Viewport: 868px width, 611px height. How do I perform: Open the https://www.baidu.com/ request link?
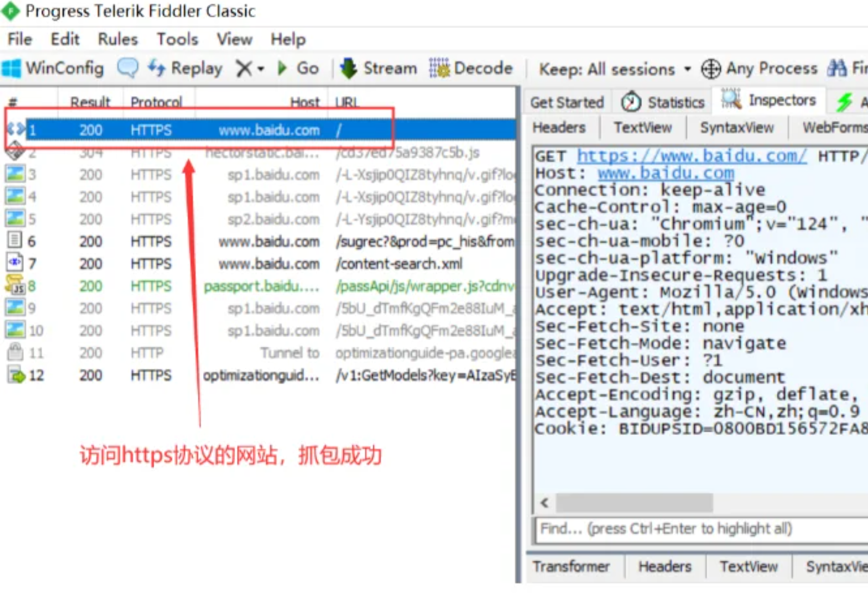point(691,156)
